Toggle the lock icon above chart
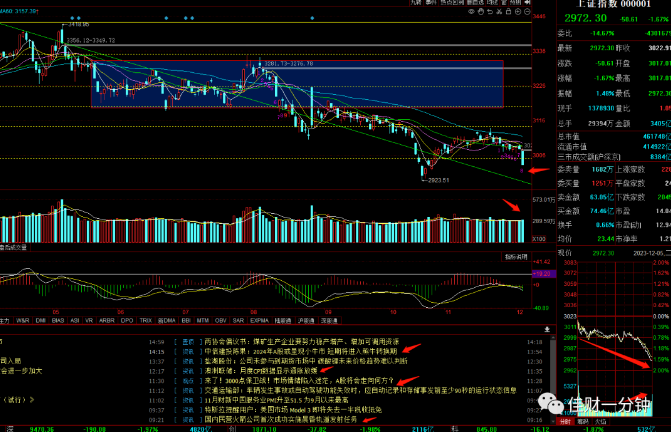The image size is (671, 432). point(509,12)
